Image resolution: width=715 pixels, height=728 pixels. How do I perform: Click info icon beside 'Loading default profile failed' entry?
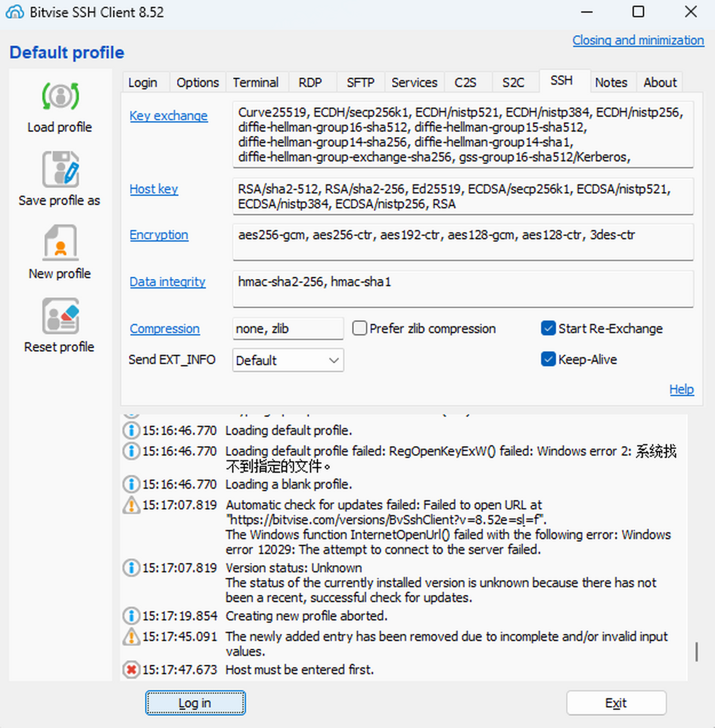coord(131,451)
